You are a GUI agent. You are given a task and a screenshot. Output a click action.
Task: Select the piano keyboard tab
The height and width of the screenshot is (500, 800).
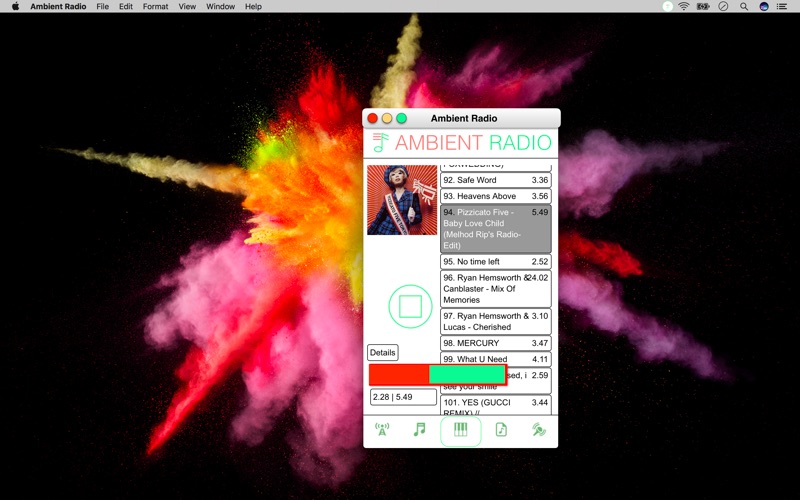pyautogui.click(x=460, y=430)
